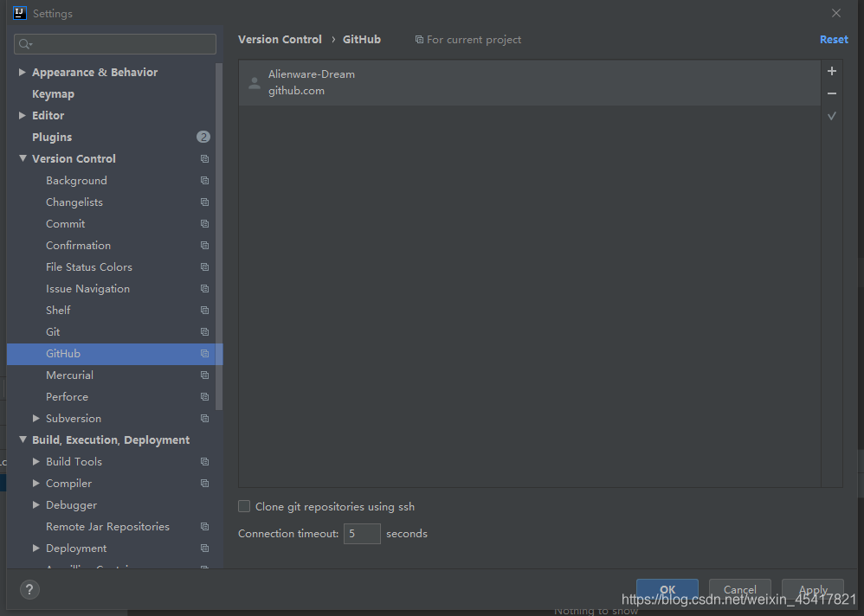Click the 'For current project' label
The height and width of the screenshot is (616, 864).
point(474,40)
